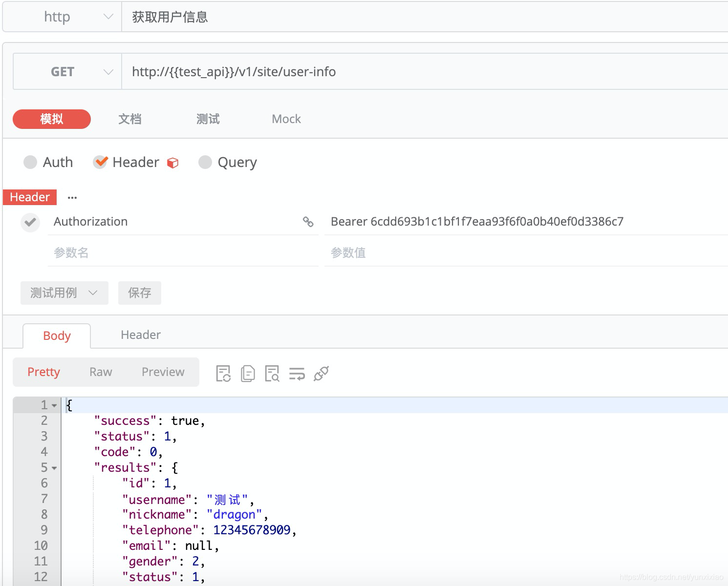
Task: Switch to the Raw response view
Action: click(100, 372)
